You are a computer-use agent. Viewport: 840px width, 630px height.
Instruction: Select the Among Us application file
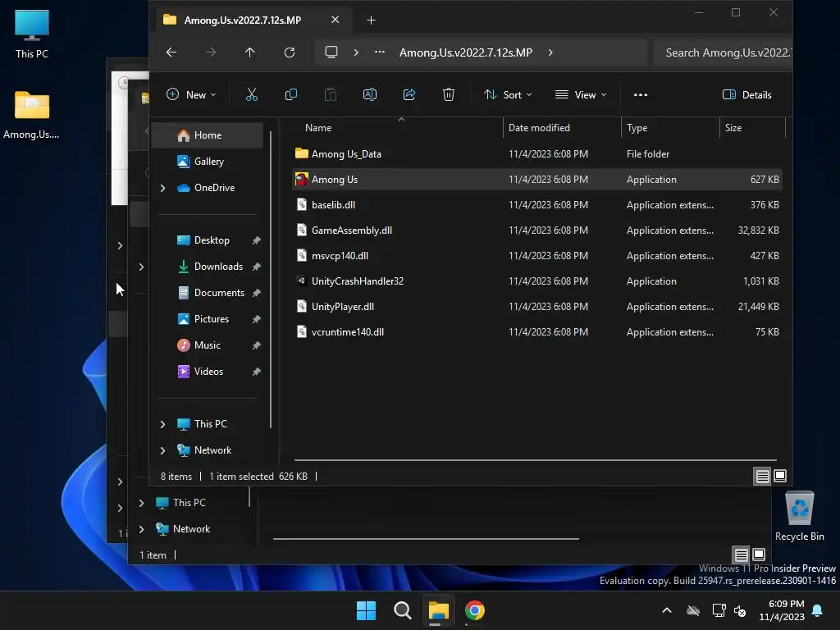click(536, 180)
